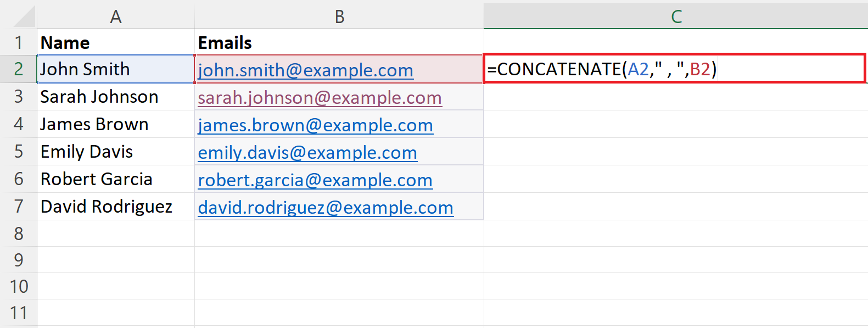Screen dimensions: 868x328
Task: Click the james.brown@example.com hyperlink
Action: pos(315,125)
